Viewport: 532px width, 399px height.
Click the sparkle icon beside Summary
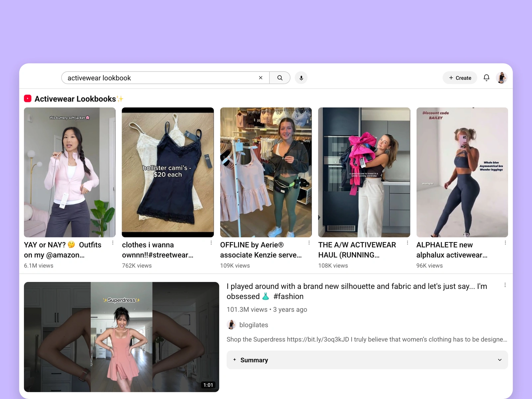point(234,360)
